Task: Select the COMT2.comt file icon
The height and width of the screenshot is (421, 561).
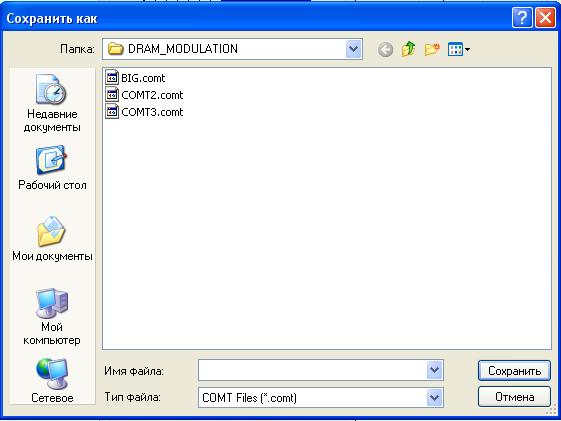Action: point(112,95)
